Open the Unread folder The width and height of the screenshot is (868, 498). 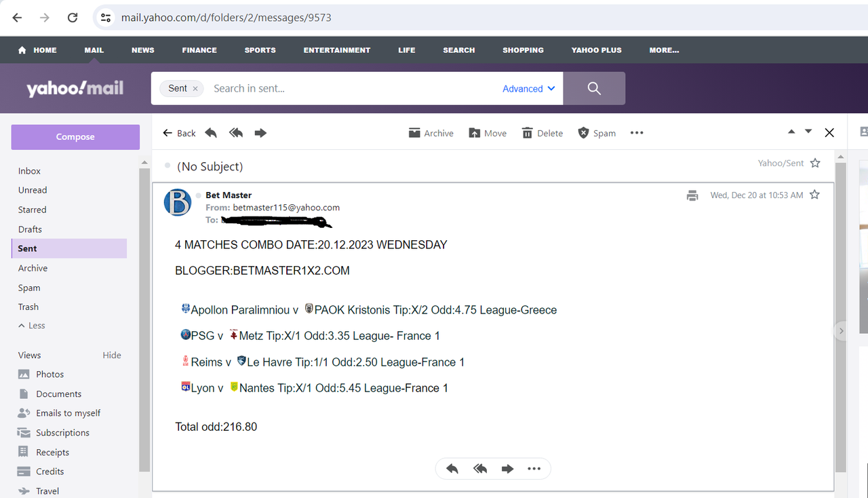click(33, 190)
